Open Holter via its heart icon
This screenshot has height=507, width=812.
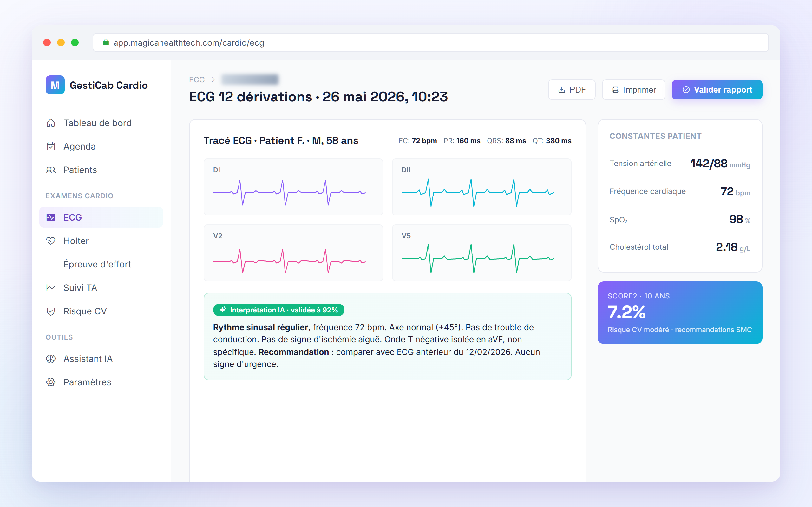51,241
